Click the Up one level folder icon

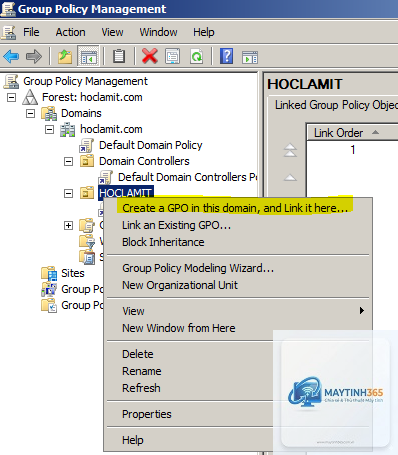click(65, 56)
